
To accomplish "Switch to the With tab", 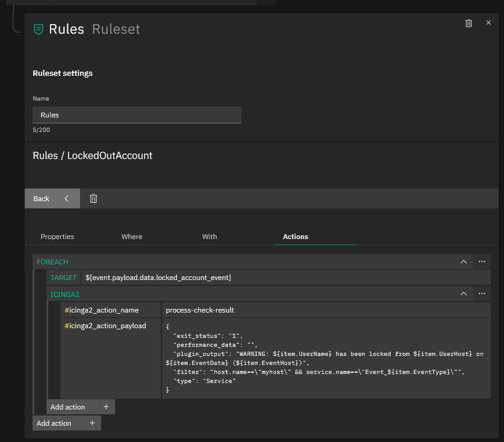I will [x=210, y=237].
